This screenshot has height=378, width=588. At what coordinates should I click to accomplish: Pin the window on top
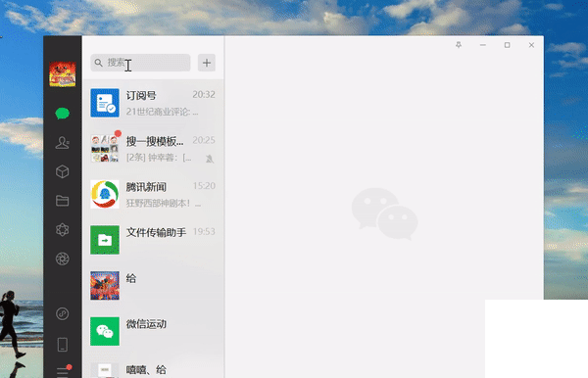coord(459,45)
